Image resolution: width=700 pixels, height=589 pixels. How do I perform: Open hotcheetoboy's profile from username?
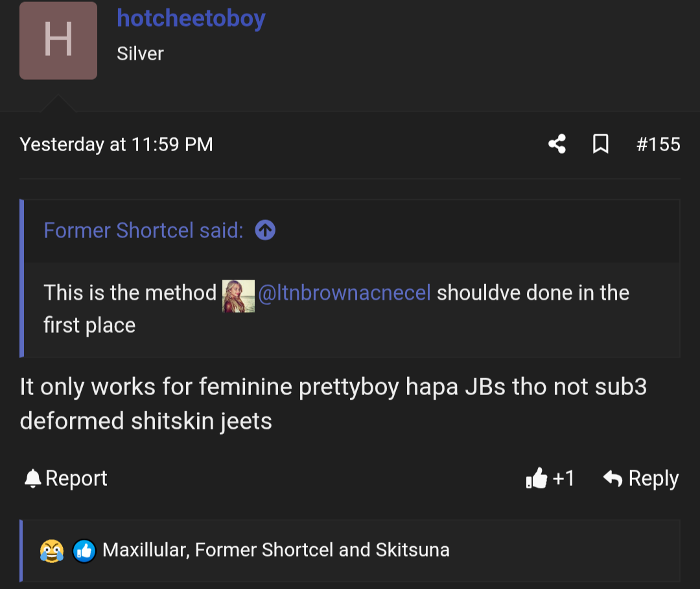[191, 18]
